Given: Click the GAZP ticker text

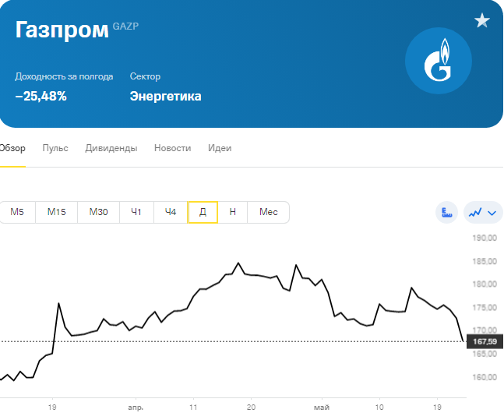Looking at the screenshot, I should (125, 26).
